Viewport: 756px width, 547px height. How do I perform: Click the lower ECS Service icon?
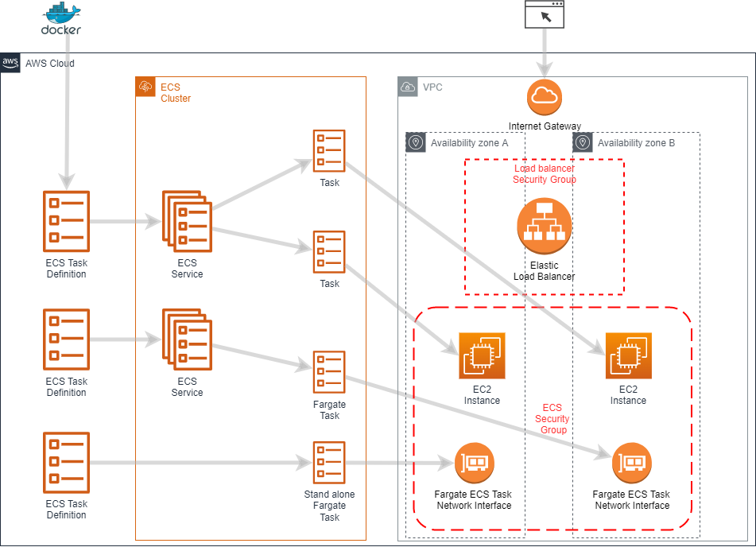[x=187, y=339]
